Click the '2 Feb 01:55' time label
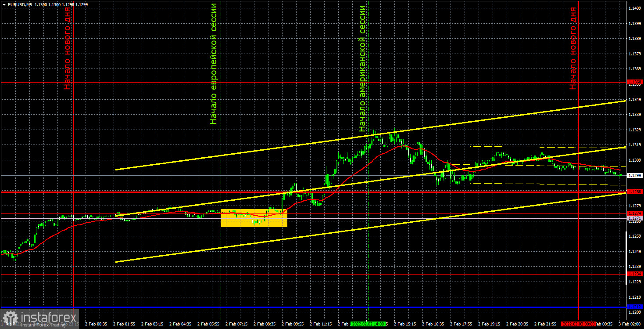Viewport: 644px width, 329px height. click(124, 324)
